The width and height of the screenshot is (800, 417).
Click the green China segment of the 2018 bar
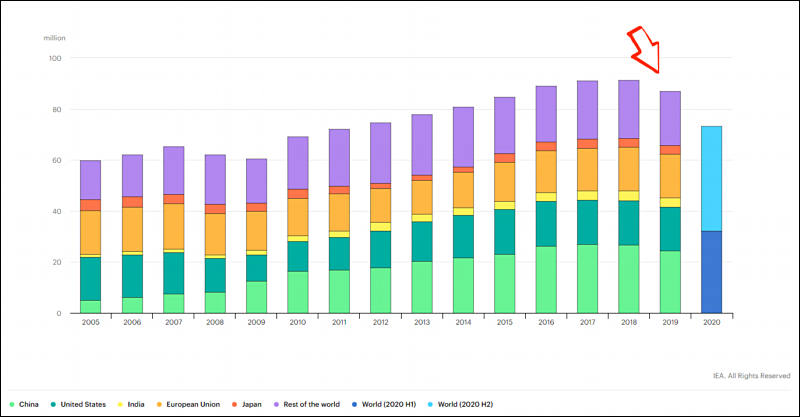click(x=629, y=279)
